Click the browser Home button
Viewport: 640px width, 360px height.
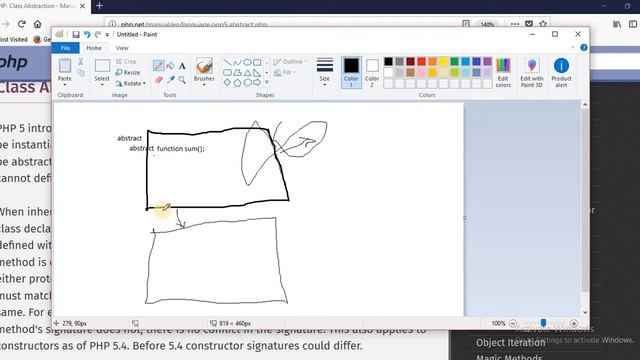(37, 24)
